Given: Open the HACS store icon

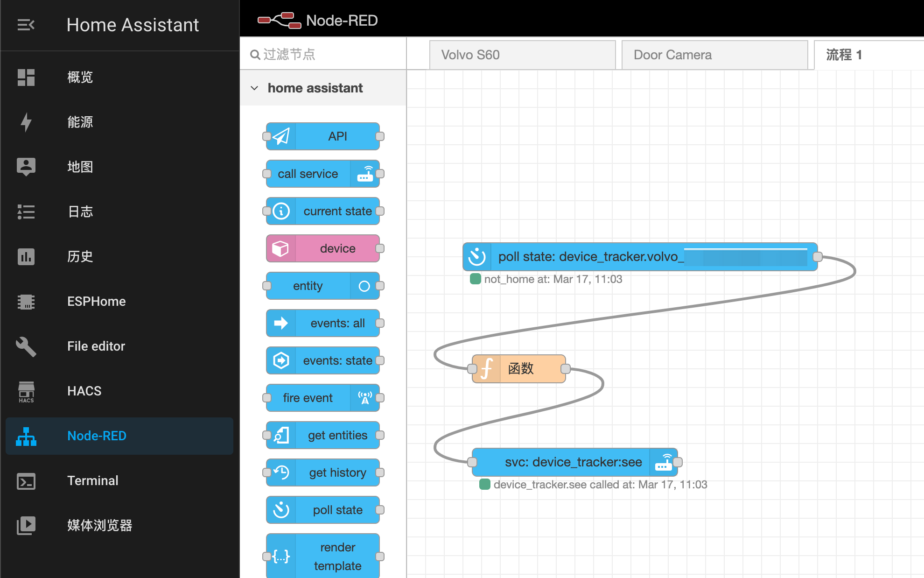Looking at the screenshot, I should pyautogui.click(x=26, y=392).
